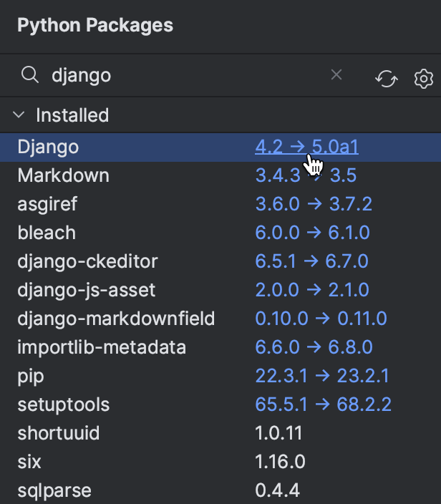This screenshot has width=441, height=504.
Task: Reload the package repositories
Action: 386,79
